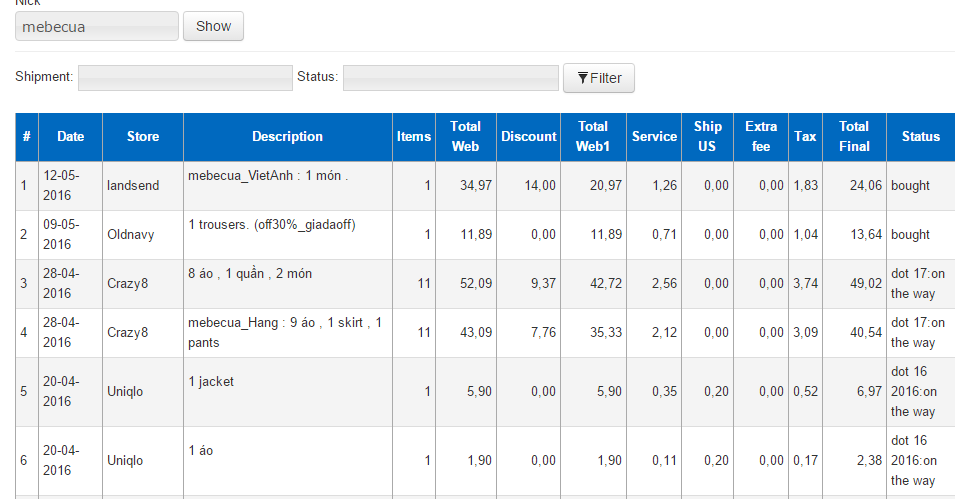955x499 pixels.
Task: Click the Date column header
Action: click(70, 137)
